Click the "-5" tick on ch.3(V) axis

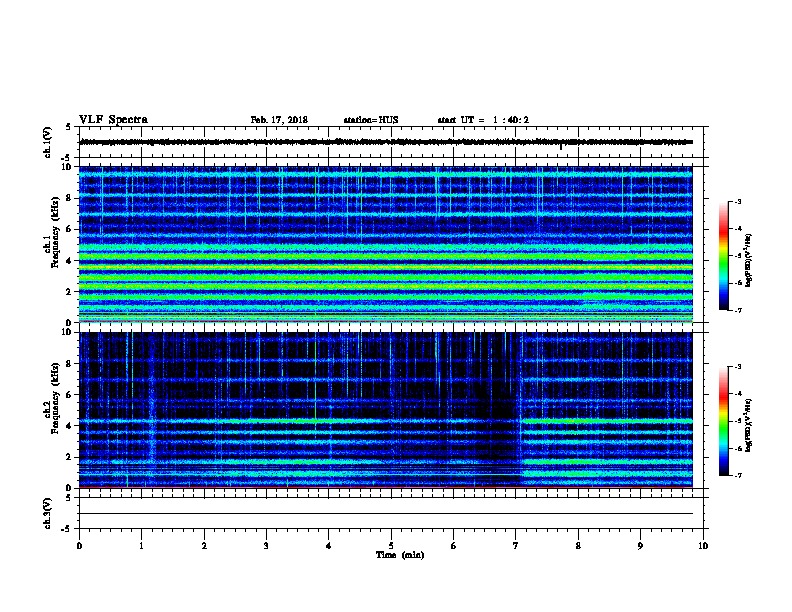(x=67, y=529)
